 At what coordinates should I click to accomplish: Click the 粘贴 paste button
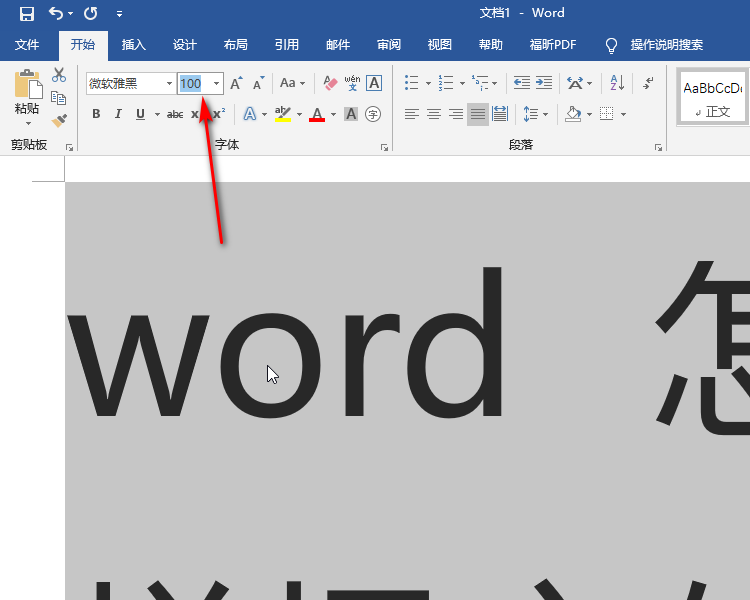click(x=27, y=92)
